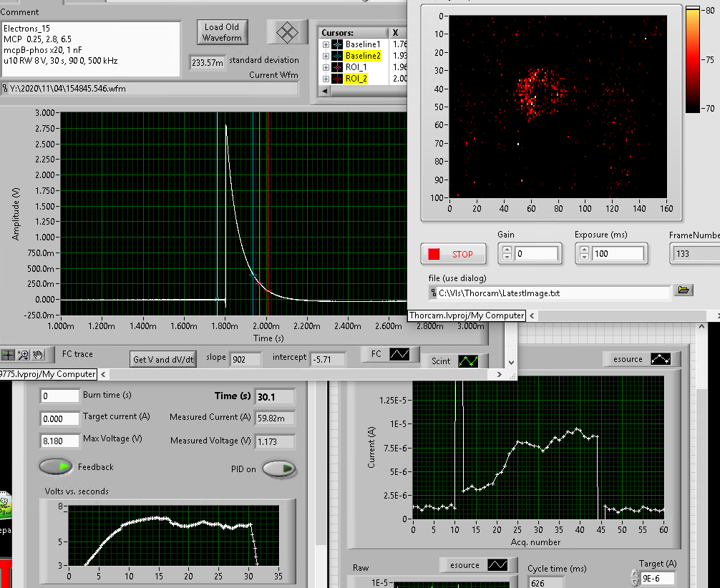Select the zoom magnifier tool in graph palette
Image resolution: width=720 pixels, height=588 pixels.
point(24,354)
